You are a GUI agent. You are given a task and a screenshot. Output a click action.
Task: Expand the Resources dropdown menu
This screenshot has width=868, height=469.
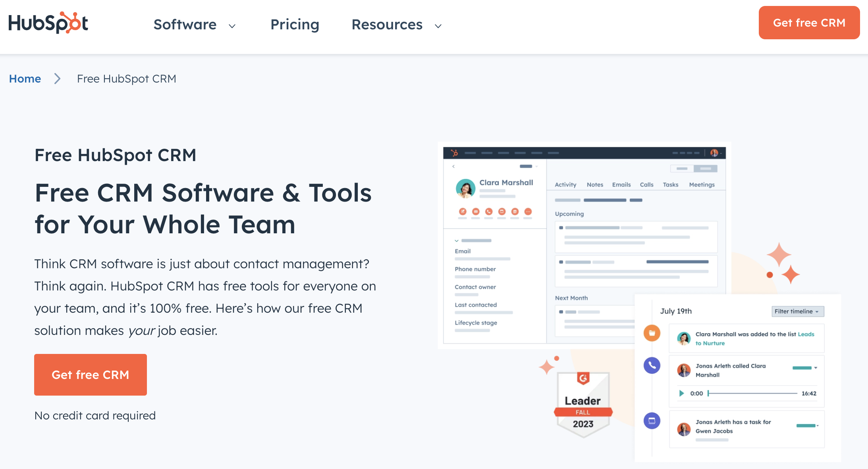click(x=396, y=25)
